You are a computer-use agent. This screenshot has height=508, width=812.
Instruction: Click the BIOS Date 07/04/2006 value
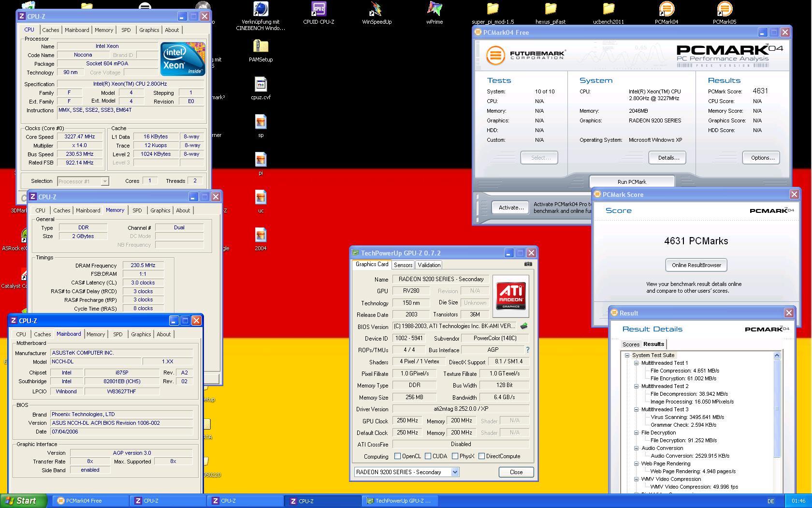[122, 432]
